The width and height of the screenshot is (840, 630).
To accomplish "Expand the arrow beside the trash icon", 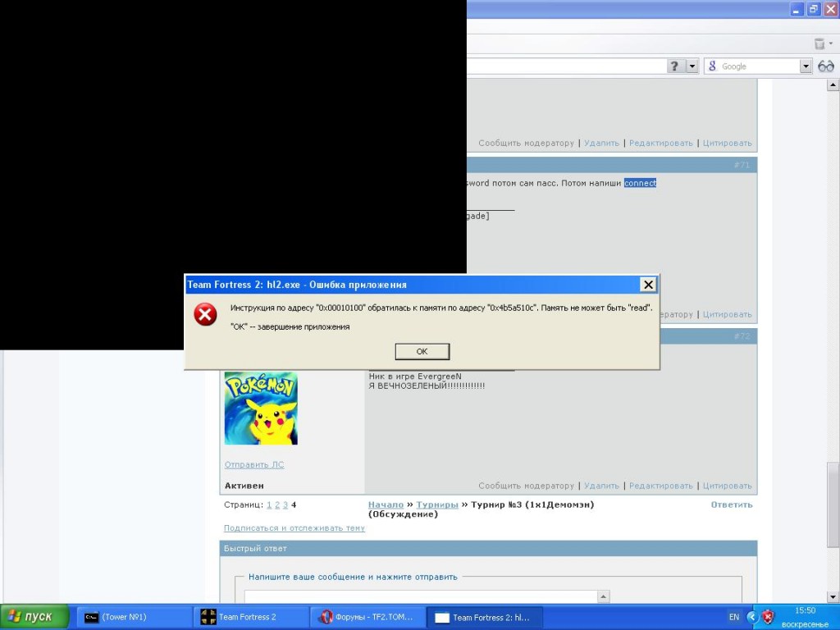I will point(831,43).
